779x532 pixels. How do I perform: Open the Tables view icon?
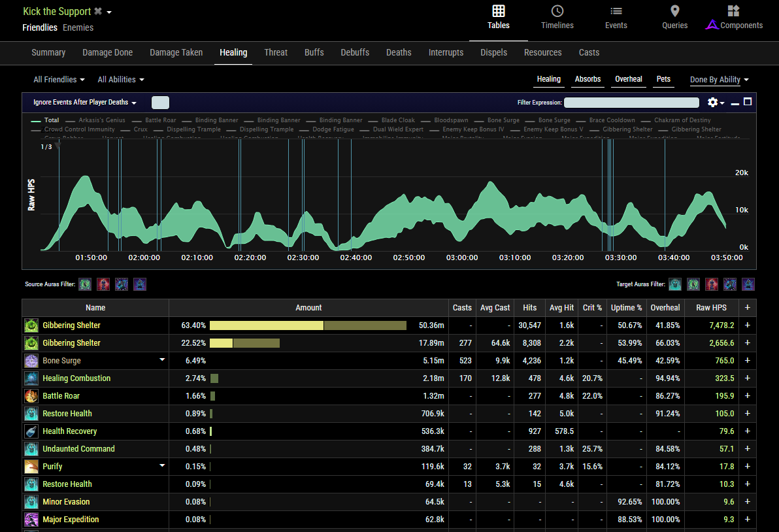click(x=498, y=11)
